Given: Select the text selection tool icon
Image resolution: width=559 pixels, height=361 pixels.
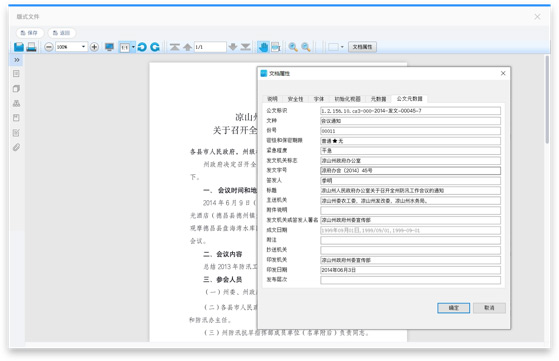Looking at the screenshot, I should [276, 47].
